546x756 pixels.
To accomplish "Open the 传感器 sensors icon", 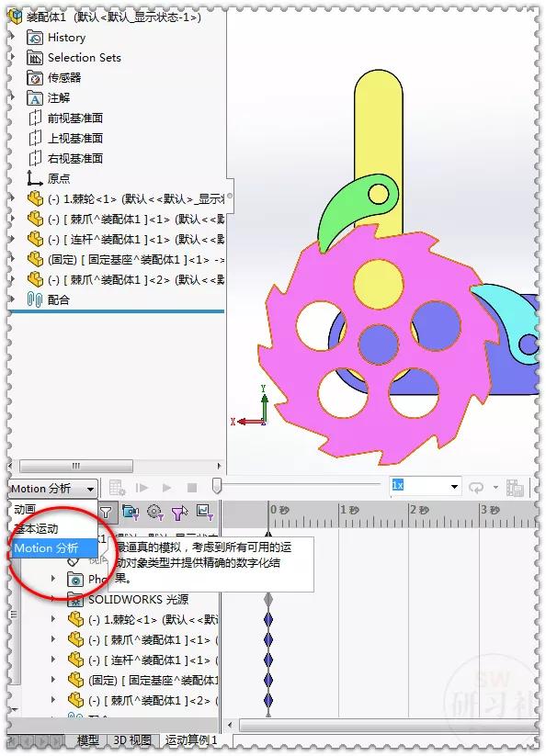I will [35, 78].
